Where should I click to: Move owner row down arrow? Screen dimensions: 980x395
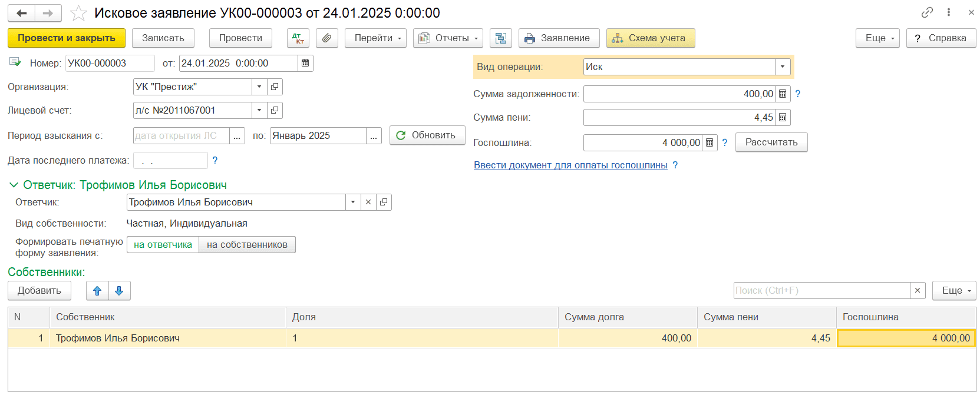coord(119,291)
